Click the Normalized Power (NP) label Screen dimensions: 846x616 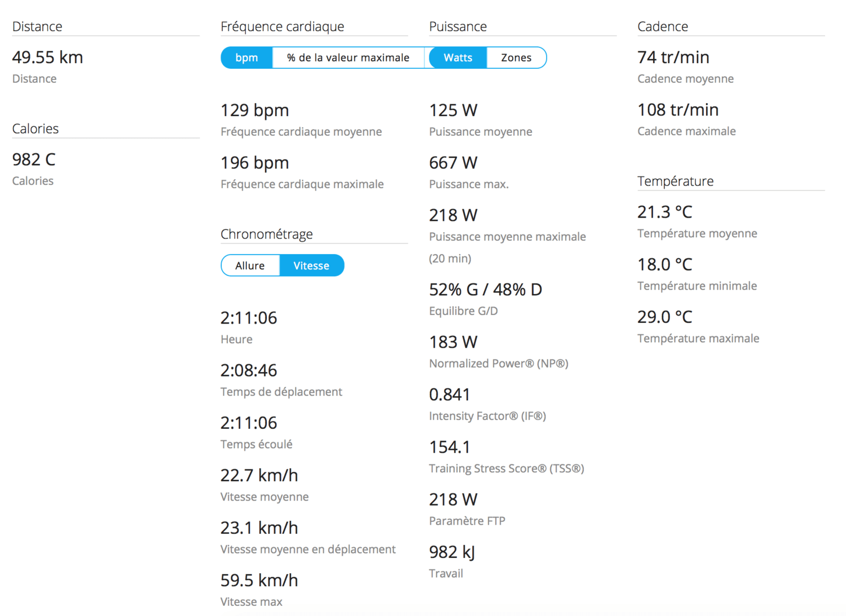click(499, 364)
